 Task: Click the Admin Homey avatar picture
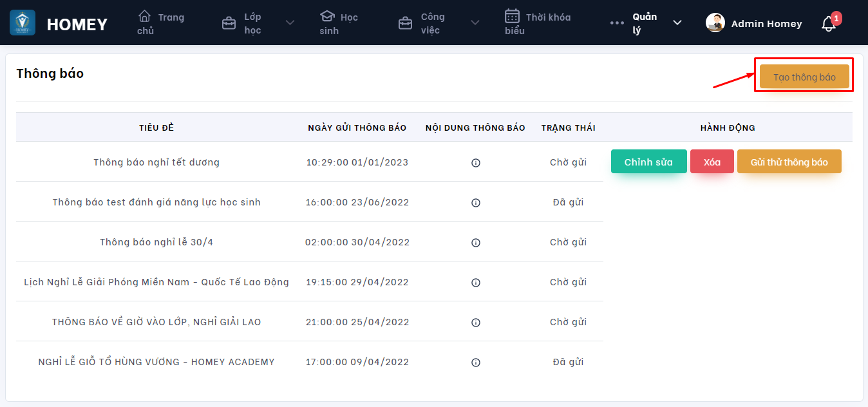pos(715,23)
